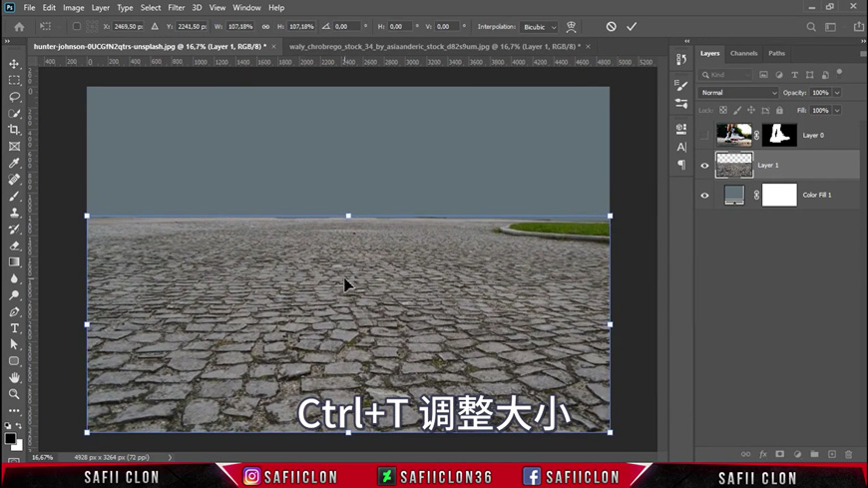Select the Hand tool
This screenshot has width=868, height=488.
tap(14, 378)
